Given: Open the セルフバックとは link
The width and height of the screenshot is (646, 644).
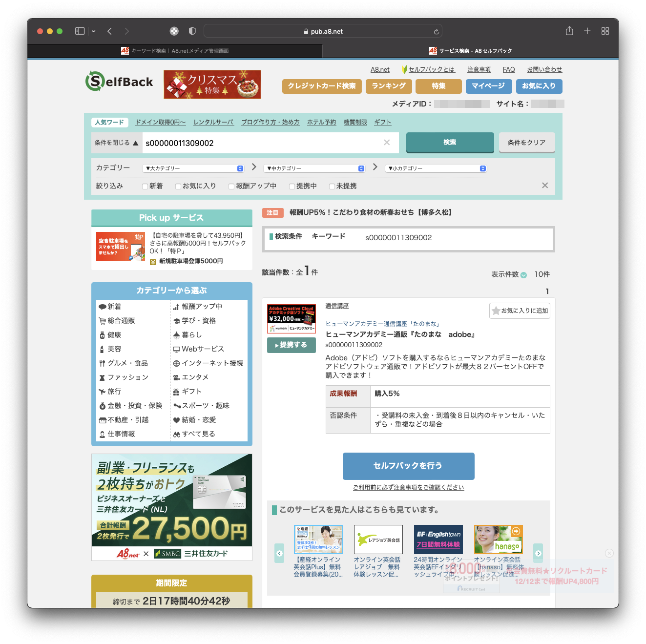Looking at the screenshot, I should coord(432,70).
